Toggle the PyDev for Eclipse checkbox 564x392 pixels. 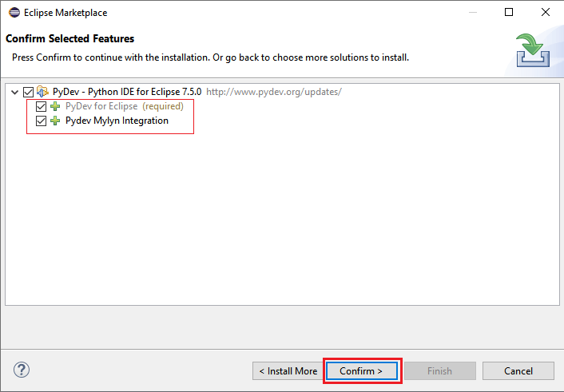click(42, 106)
